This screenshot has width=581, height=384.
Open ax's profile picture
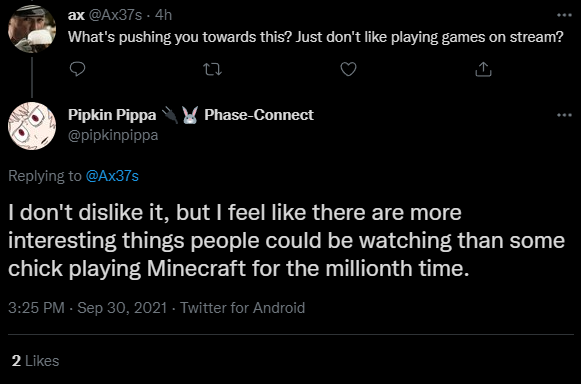coord(32,29)
